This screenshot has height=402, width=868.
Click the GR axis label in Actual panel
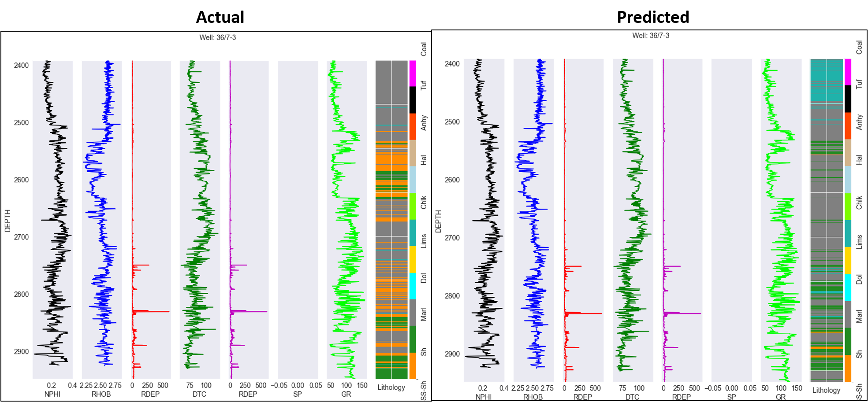click(346, 394)
